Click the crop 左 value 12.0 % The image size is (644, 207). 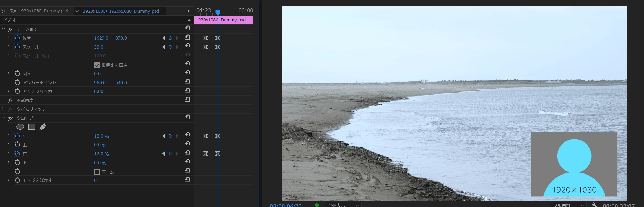(102, 136)
